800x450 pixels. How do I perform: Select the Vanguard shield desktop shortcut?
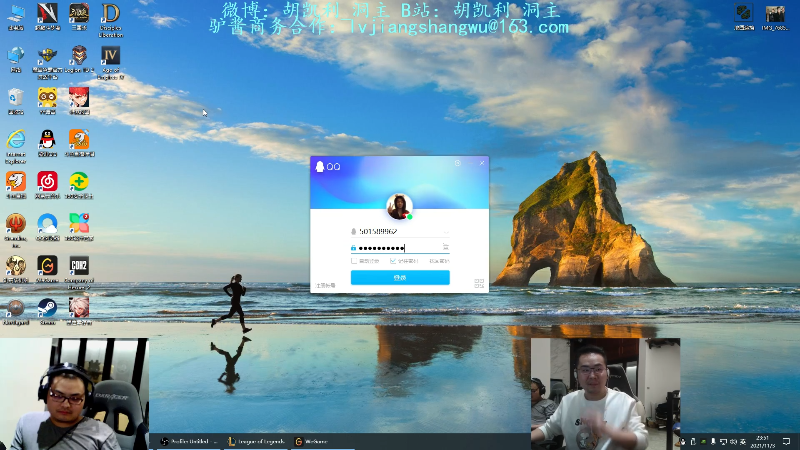point(16,311)
